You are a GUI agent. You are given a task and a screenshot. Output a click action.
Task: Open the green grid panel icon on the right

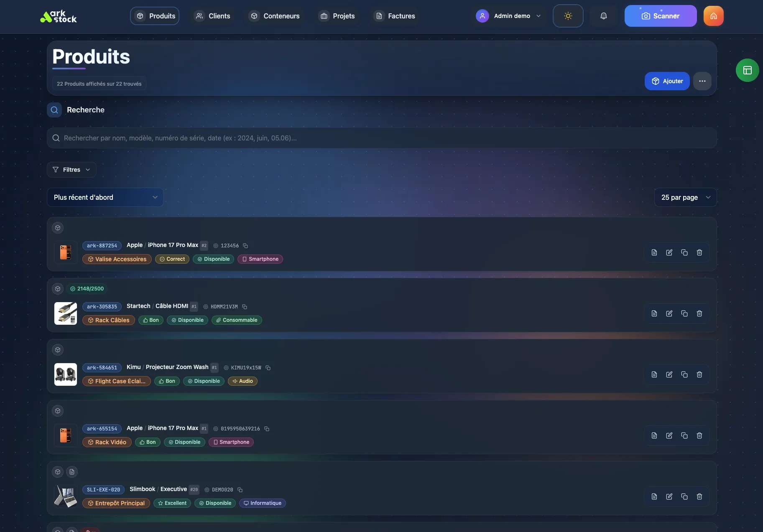tap(747, 70)
